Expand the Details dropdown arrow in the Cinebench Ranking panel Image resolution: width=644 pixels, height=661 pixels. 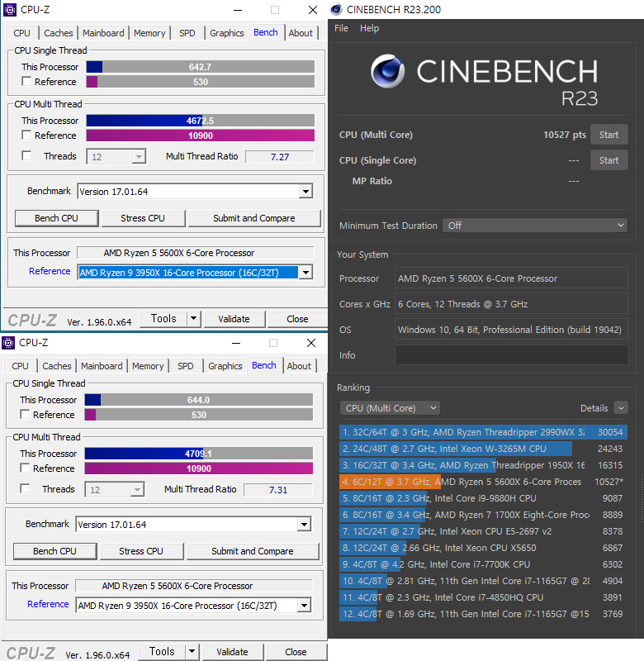[621, 408]
